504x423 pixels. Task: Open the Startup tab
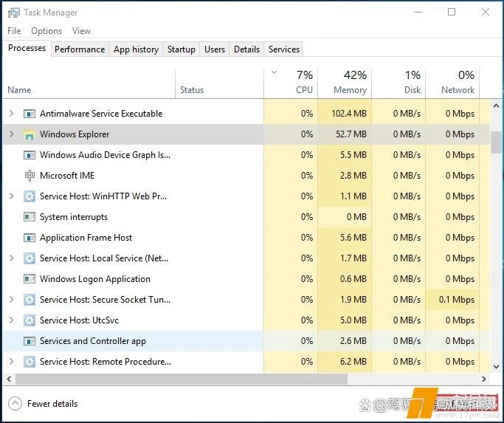coord(181,49)
